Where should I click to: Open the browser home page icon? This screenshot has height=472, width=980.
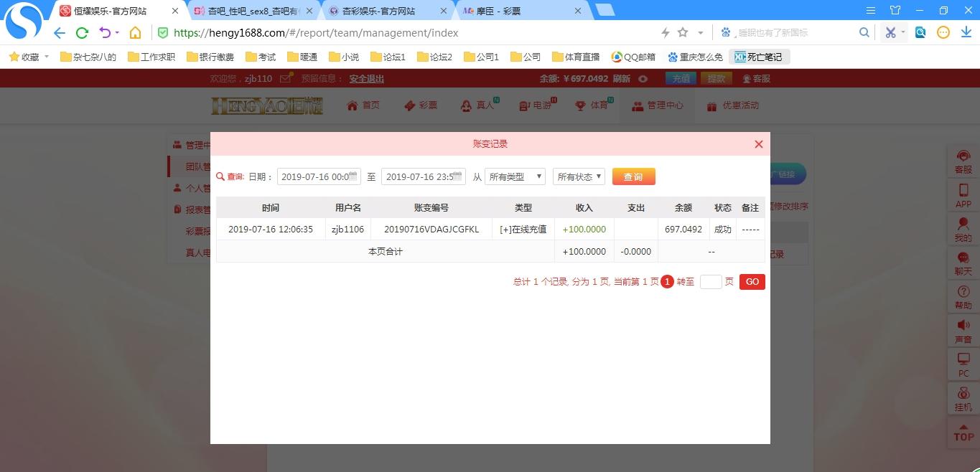(x=135, y=32)
